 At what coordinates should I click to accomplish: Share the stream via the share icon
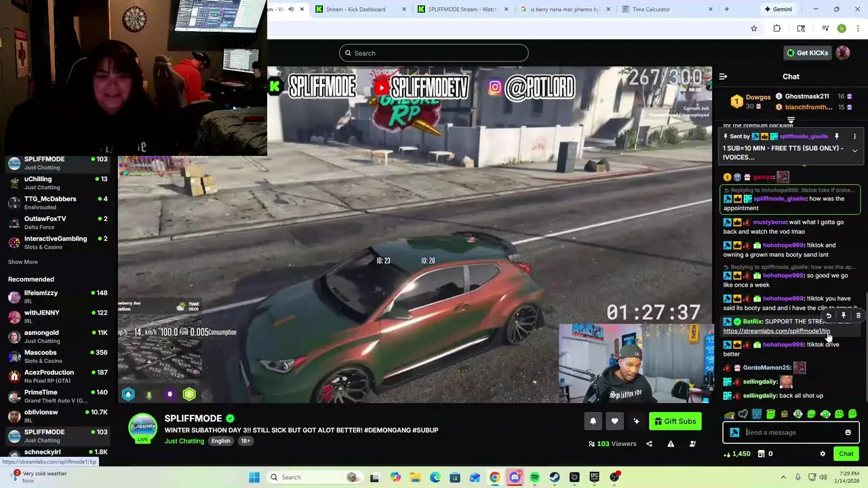[649, 444]
